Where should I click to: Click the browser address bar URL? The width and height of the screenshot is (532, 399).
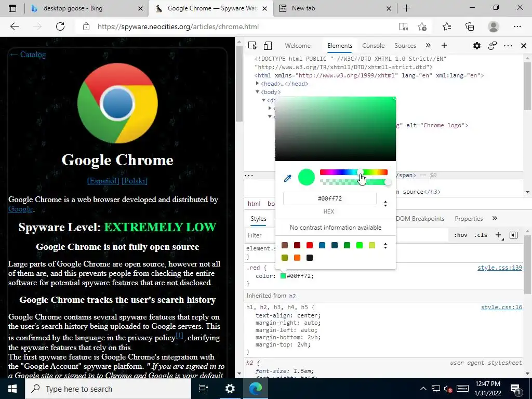pyautogui.click(x=178, y=26)
